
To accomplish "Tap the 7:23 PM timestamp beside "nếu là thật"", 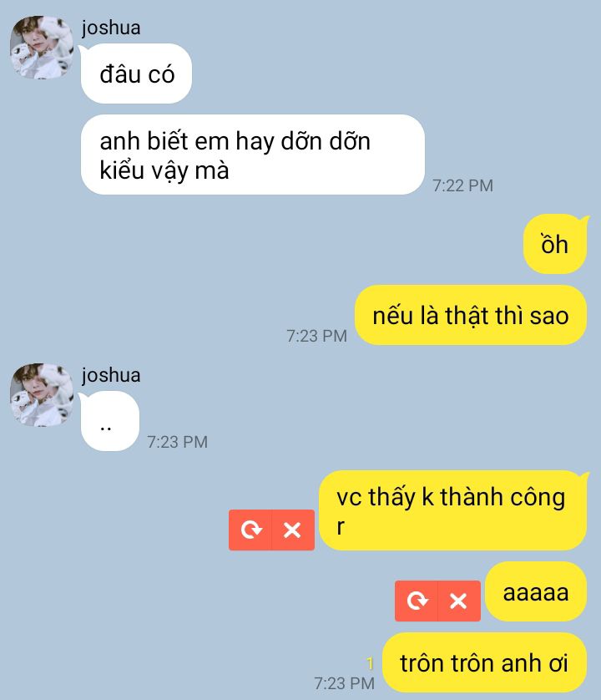I will pos(317,336).
